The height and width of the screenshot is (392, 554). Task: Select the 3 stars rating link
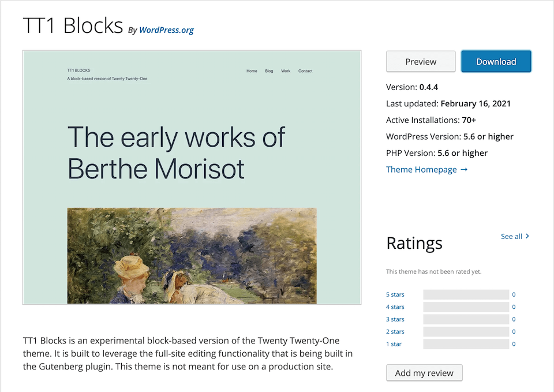395,319
